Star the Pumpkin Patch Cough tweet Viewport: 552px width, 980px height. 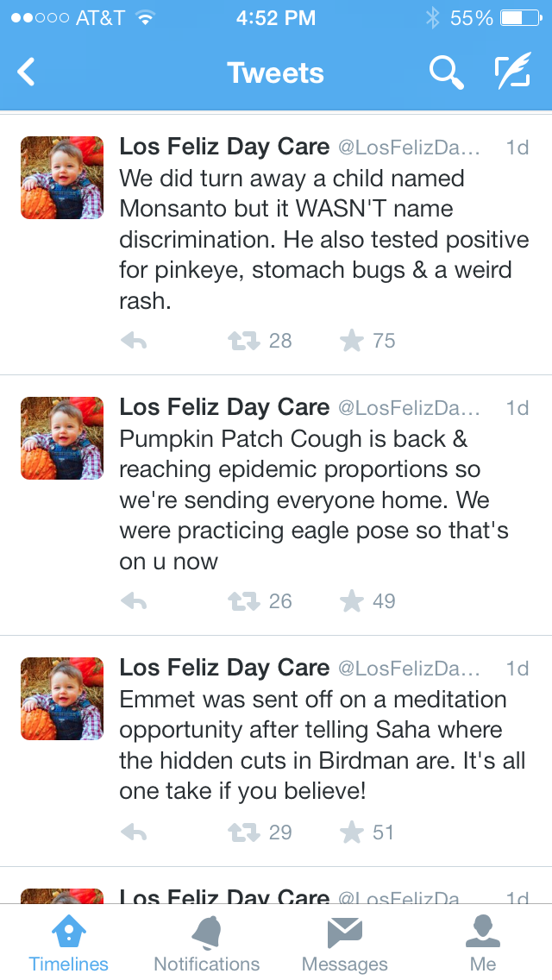[x=352, y=601]
